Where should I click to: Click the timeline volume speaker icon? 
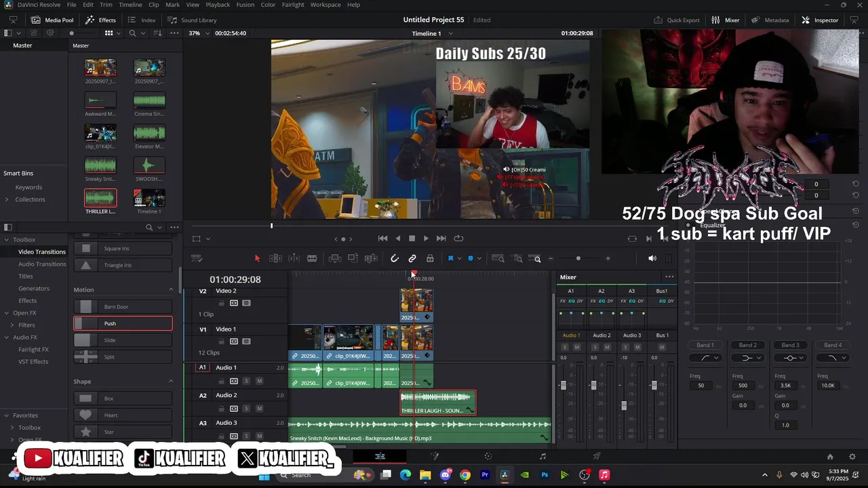(652, 258)
